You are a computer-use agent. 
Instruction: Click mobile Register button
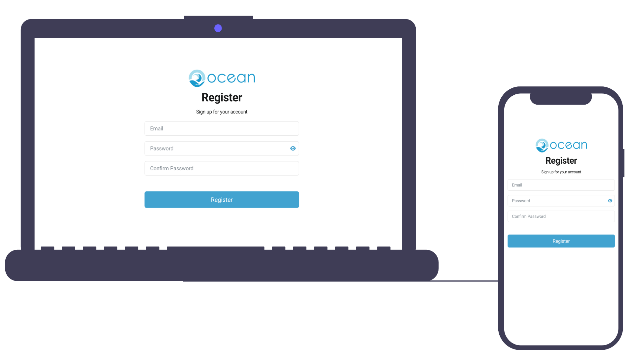click(561, 241)
